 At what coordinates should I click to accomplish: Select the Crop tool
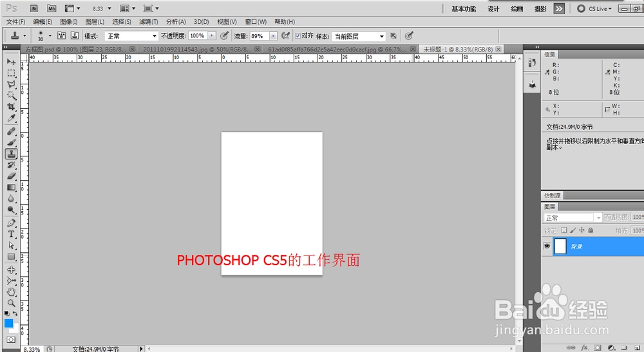[x=11, y=107]
